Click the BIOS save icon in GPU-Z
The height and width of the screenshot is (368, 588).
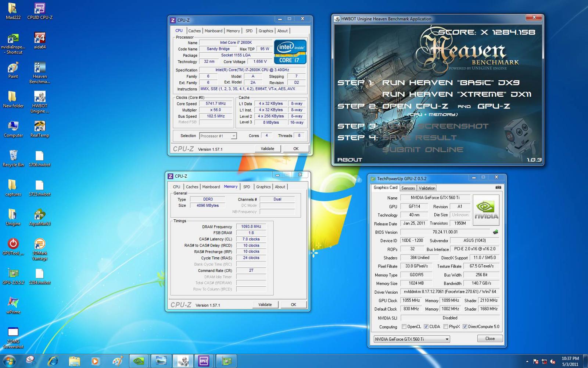click(495, 232)
